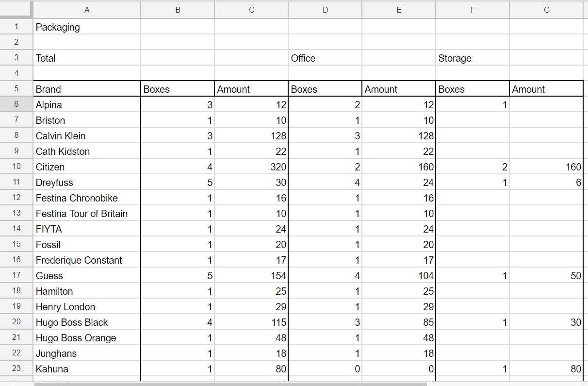Select Hugo Boss Black's total amount 115
Viewport: 588px width, 386px height.
pos(251,322)
